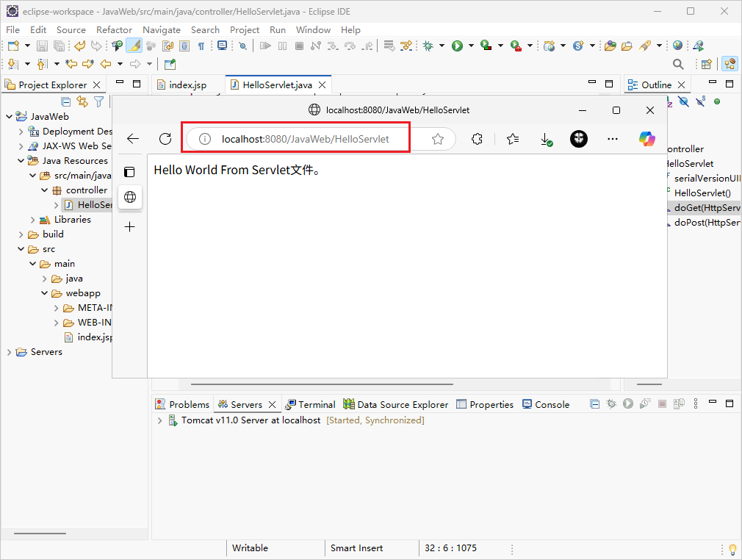Click the Pin Editor icon
The height and width of the screenshot is (560, 742).
[170, 64]
